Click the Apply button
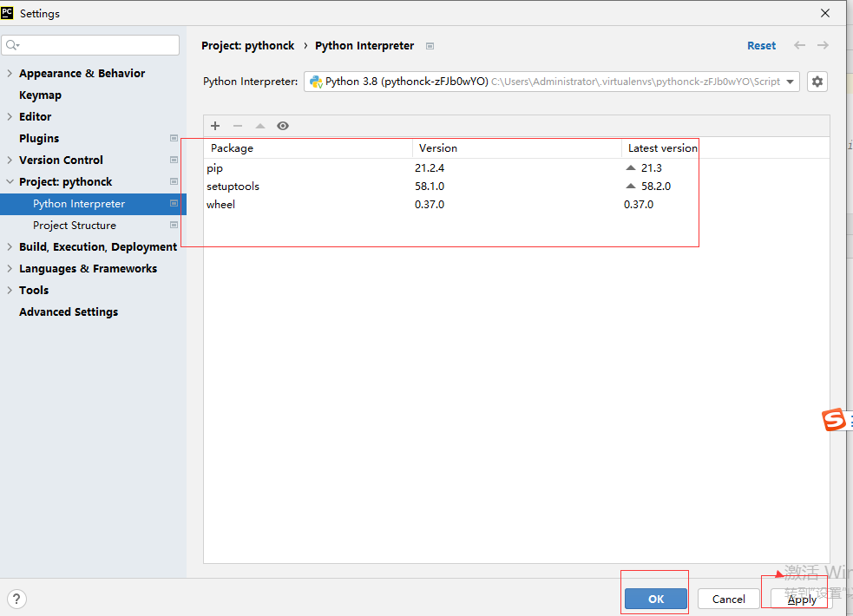The height and width of the screenshot is (616, 853). [802, 600]
